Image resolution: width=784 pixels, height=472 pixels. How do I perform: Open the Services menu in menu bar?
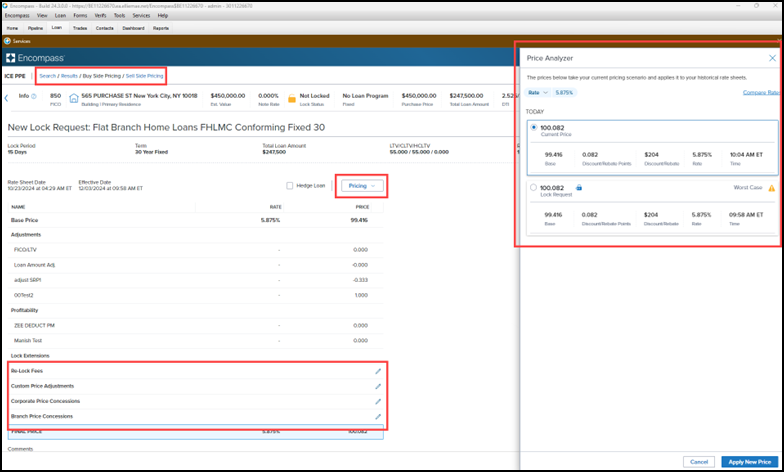[x=141, y=16]
